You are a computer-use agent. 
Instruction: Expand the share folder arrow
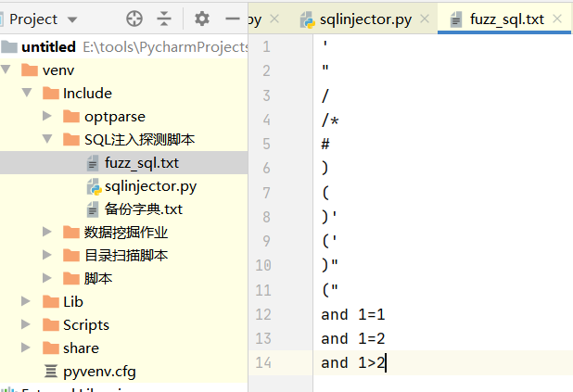(26, 348)
